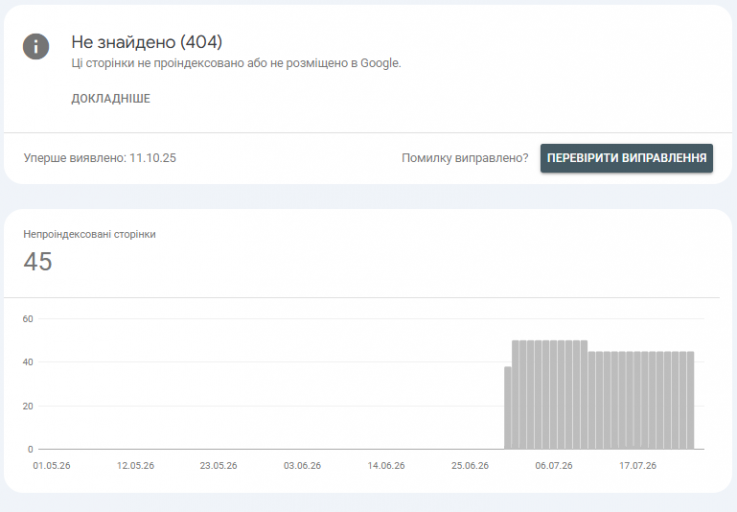Click the date label 25.06.26

click(470, 465)
